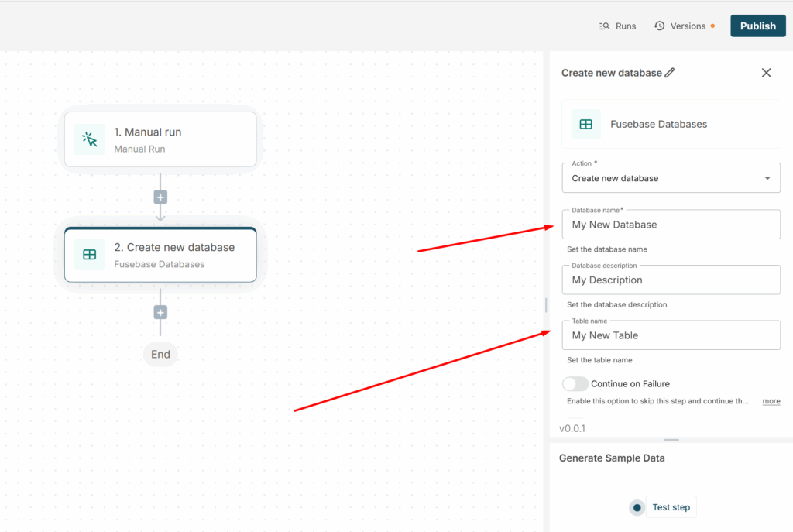Viewport: 793px width, 532px height.
Task: Click the pencil icon to rename step
Action: click(x=670, y=73)
